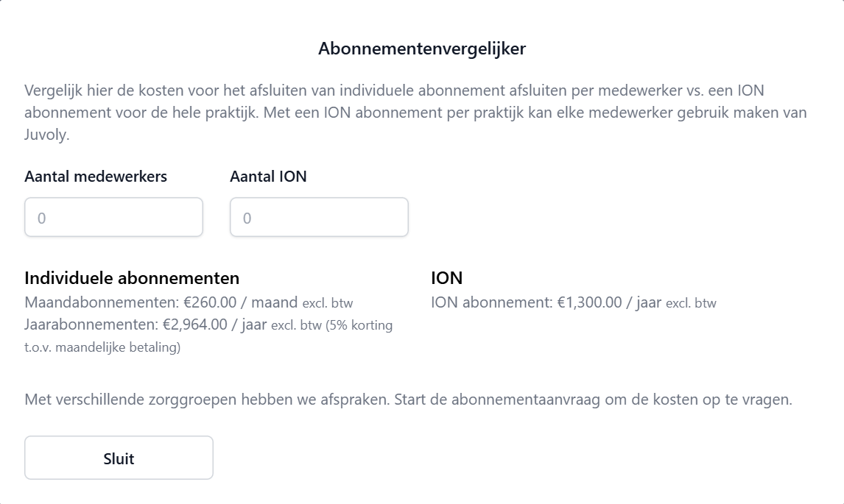This screenshot has width=844, height=504.
Task: Click the 'ION abonnement' yearly price line
Action: 546,302
